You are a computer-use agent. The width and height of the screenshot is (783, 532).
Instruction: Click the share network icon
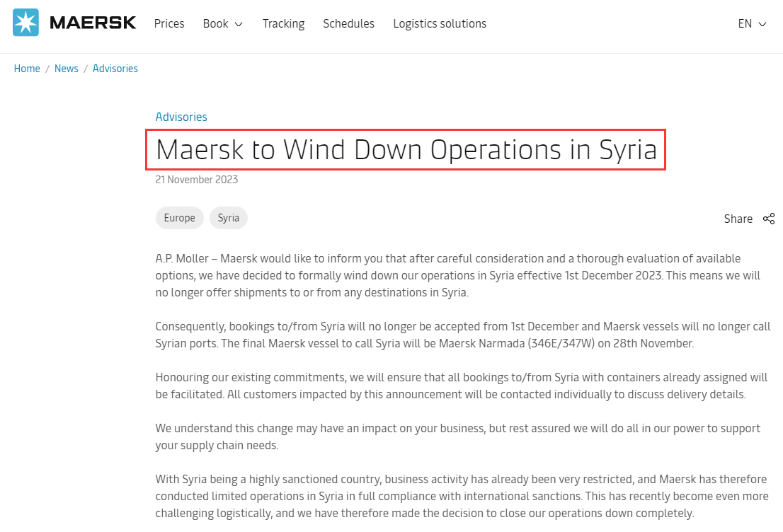point(769,219)
